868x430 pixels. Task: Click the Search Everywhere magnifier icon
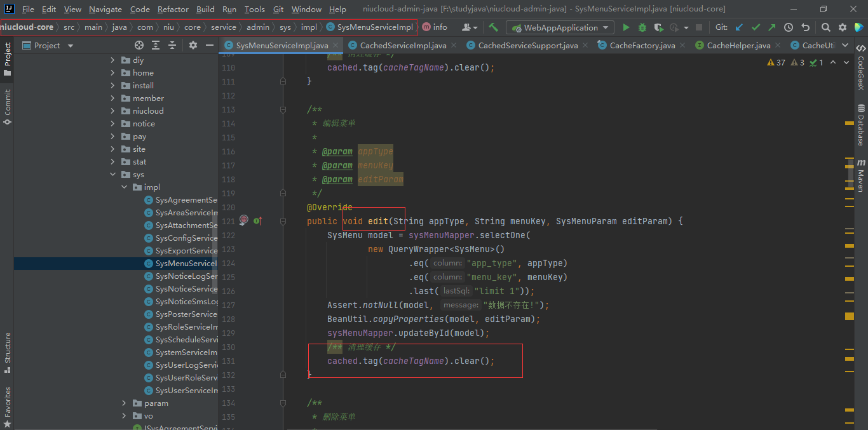click(x=825, y=27)
